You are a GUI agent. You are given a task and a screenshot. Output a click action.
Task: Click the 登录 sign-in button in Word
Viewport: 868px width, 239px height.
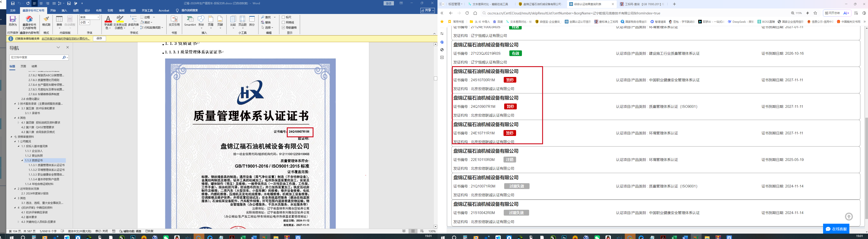click(389, 3)
